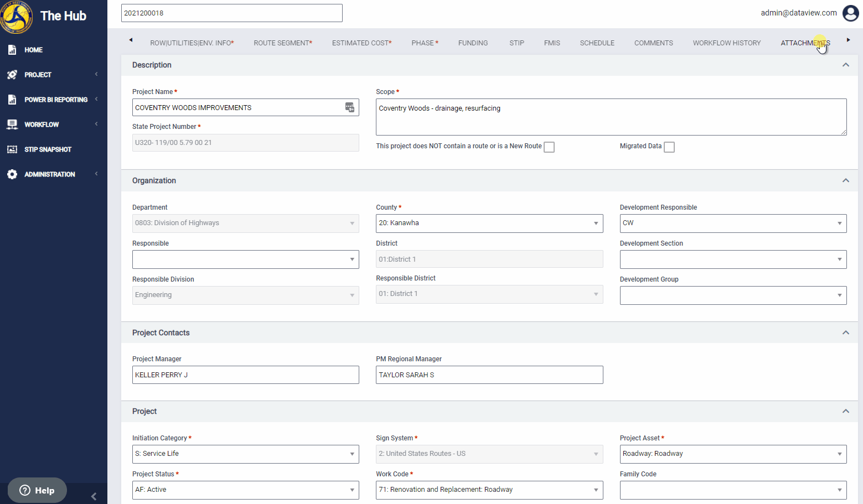This screenshot has height=504, width=863.
Task: Open the WORKFLOW HISTORY tab
Action: click(727, 43)
